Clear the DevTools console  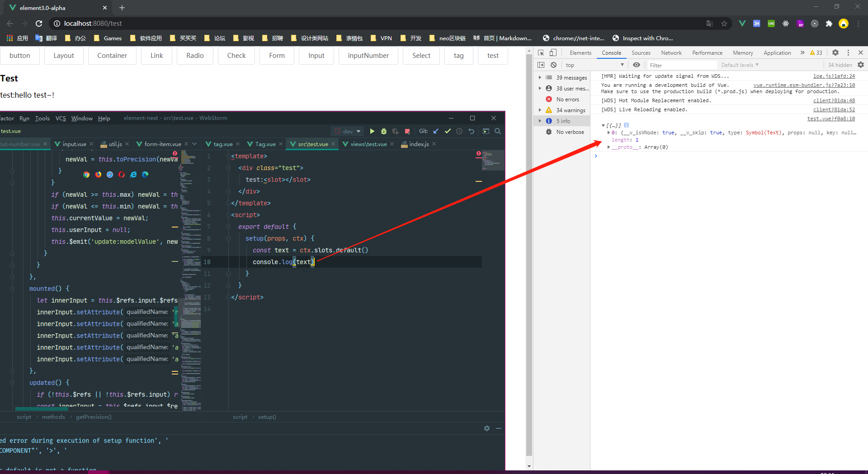(554, 65)
